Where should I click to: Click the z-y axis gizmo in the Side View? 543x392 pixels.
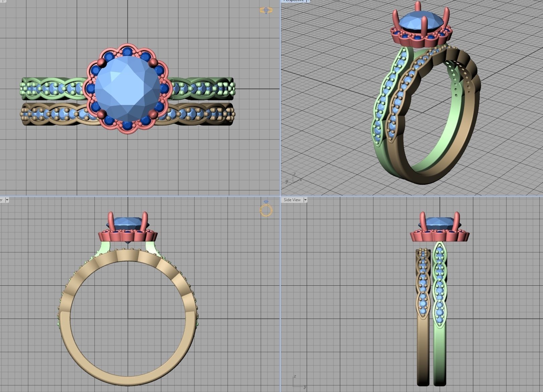point(299,382)
